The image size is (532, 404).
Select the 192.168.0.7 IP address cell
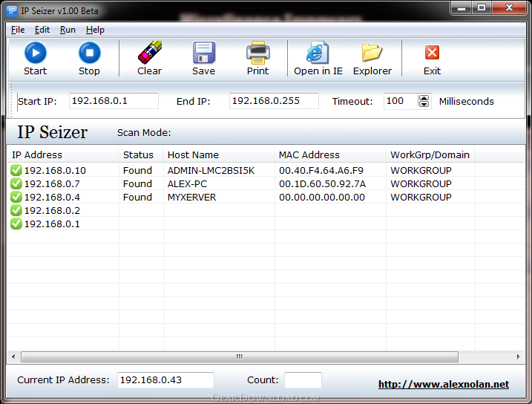[52, 183]
